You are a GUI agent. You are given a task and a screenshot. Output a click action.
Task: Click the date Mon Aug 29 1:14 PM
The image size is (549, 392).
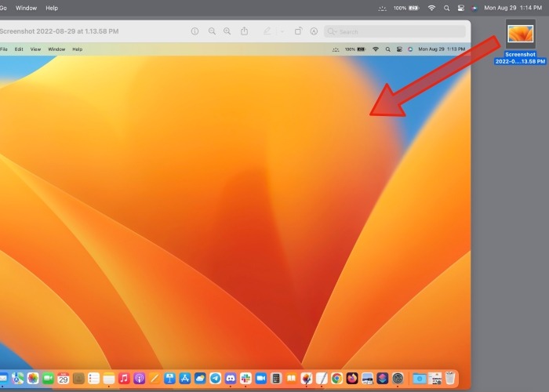tap(513, 8)
